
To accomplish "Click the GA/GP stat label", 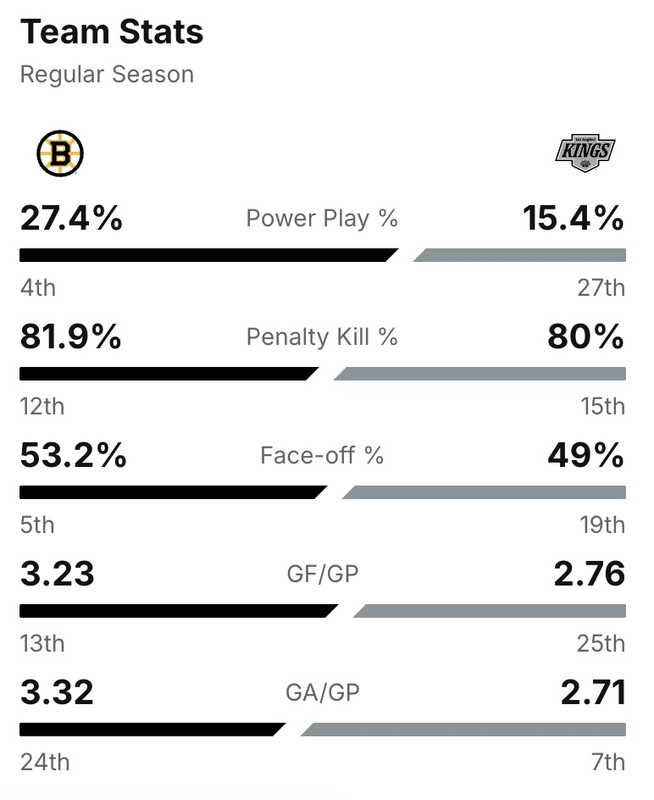I will [322, 692].
